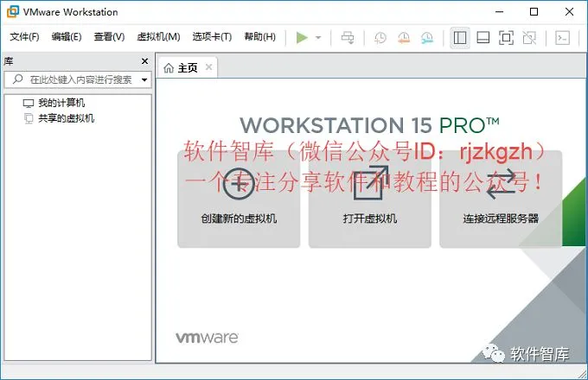
Task: Close the 库 library panel
Action: [144, 61]
